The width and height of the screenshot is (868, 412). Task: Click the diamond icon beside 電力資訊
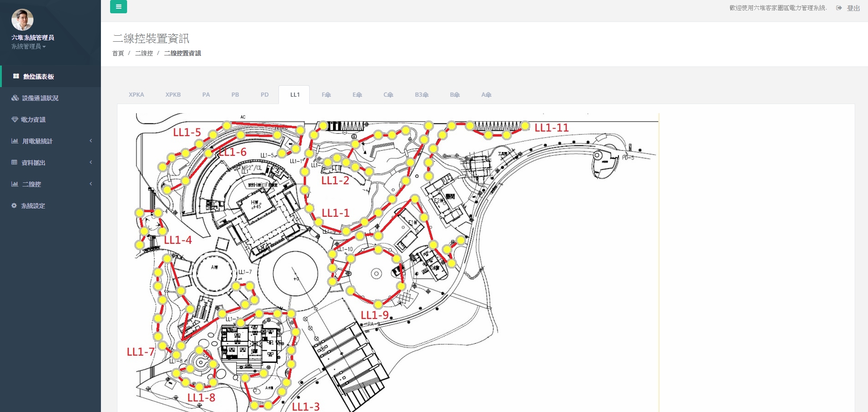click(x=15, y=120)
